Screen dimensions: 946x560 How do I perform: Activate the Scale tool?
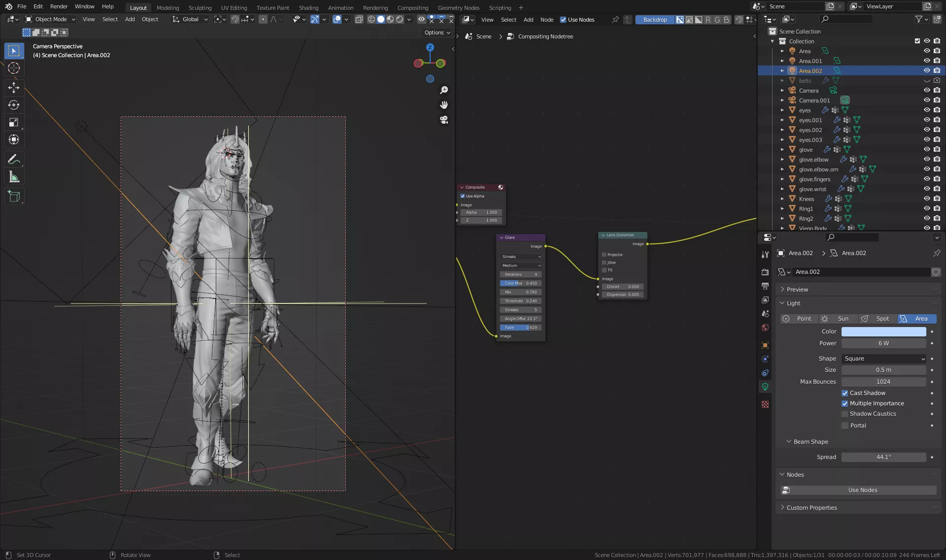(14, 123)
